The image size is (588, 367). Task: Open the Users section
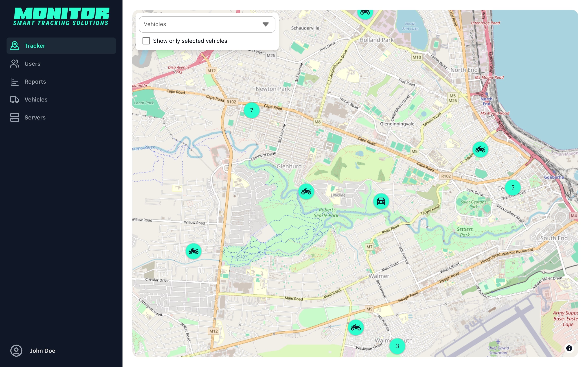pos(32,64)
